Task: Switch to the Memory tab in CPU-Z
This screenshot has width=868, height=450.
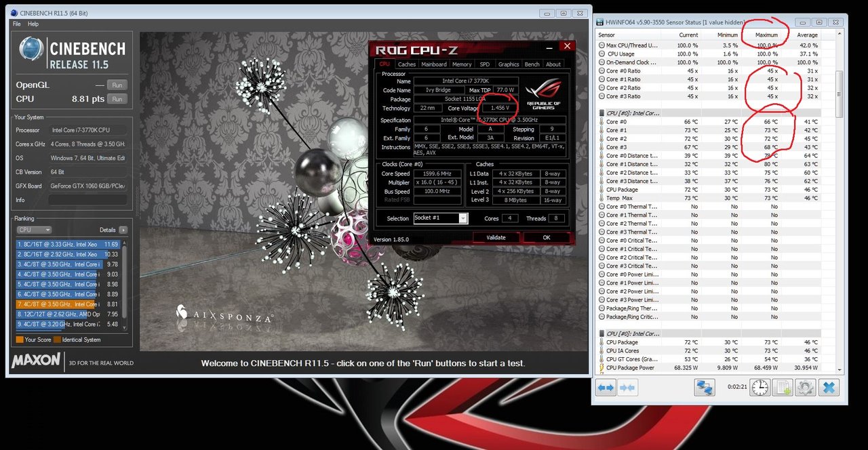Action: (462, 64)
